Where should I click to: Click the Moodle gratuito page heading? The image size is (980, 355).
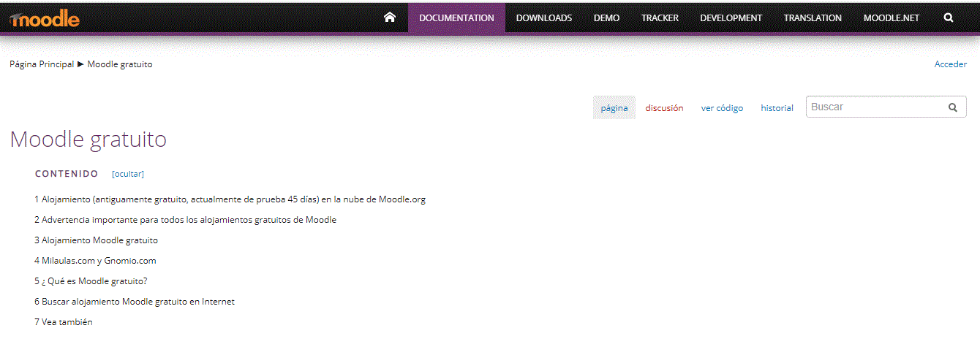pos(88,140)
